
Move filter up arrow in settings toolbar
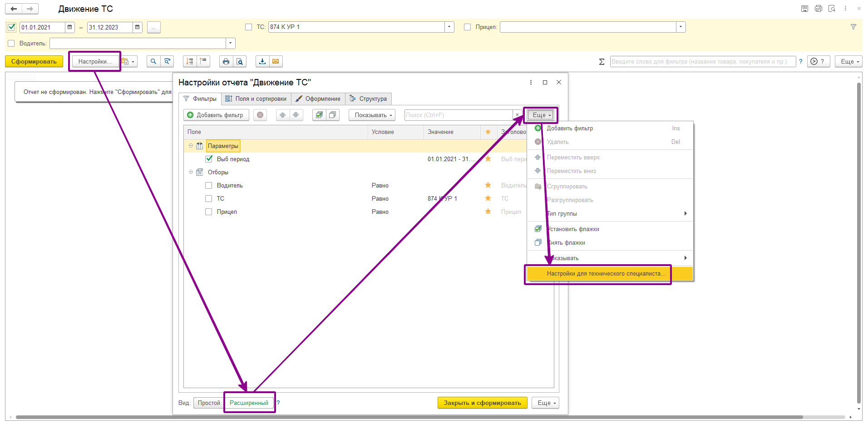pos(282,115)
